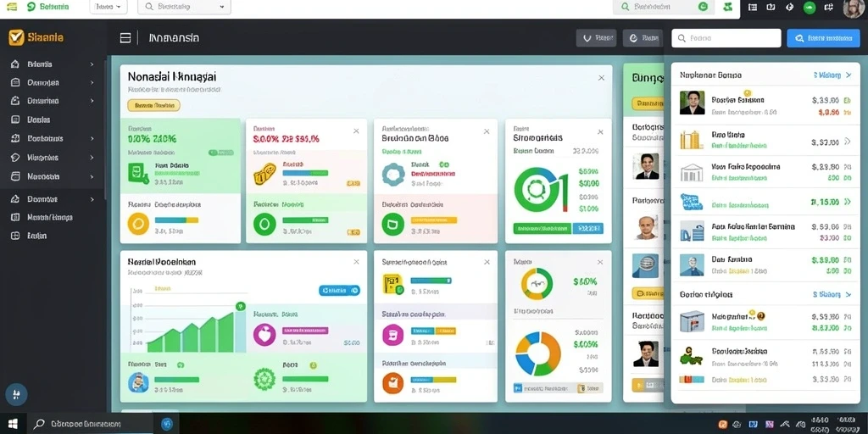Image resolution: width=868 pixels, height=434 pixels.
Task: Select the last sidebar item with the plus-box icon
Action: tap(30, 236)
